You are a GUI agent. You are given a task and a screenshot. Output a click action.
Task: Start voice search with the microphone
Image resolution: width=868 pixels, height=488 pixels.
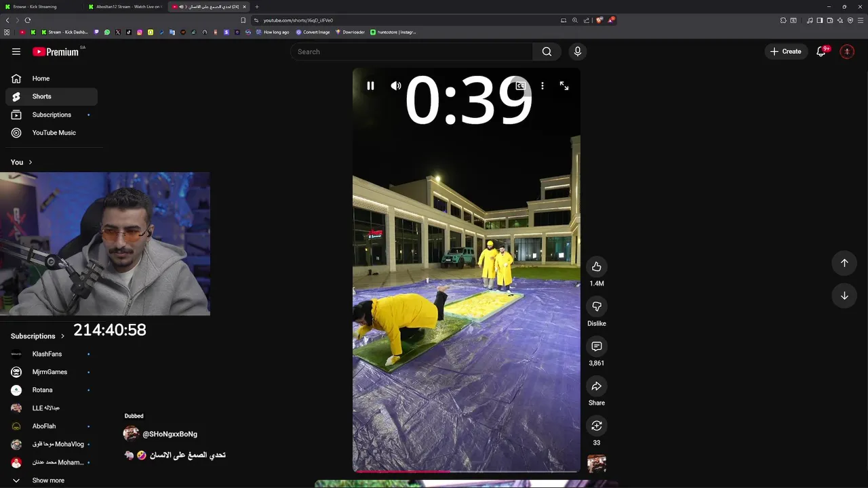click(578, 52)
